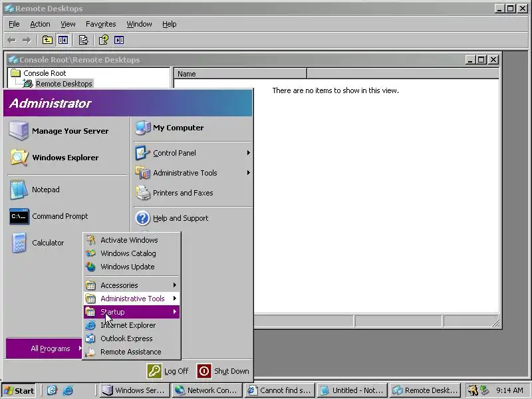Image resolution: width=532 pixels, height=399 pixels.
Task: Click the network system tray icon
Action: [x=484, y=390]
